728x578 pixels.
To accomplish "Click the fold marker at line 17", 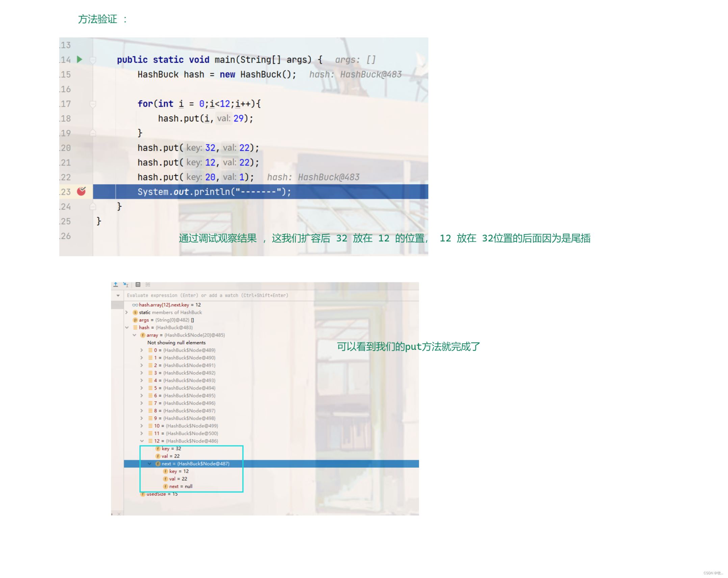I will coord(93,104).
